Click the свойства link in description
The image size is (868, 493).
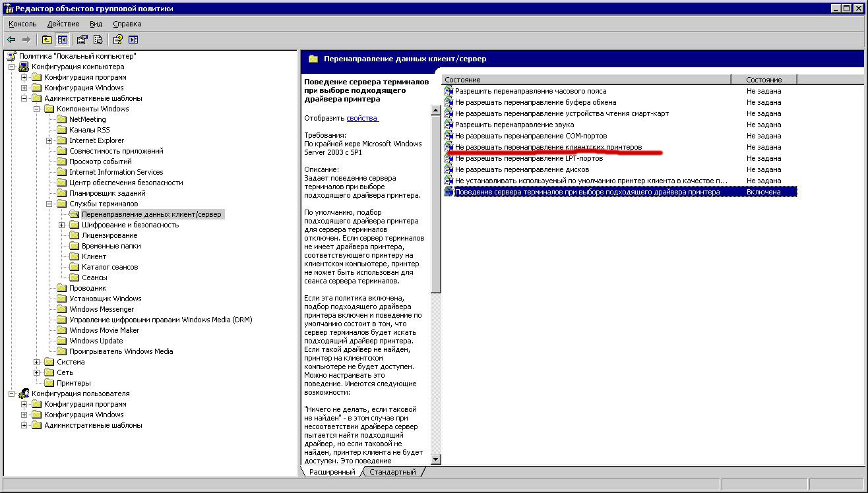362,118
